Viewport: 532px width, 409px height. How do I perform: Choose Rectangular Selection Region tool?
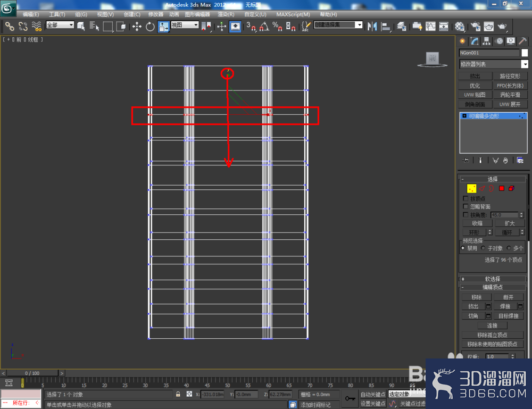point(107,26)
